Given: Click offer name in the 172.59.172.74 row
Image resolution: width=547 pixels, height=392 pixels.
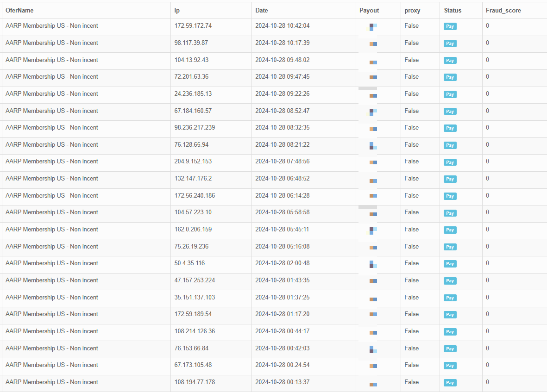Looking at the screenshot, I should click(x=51, y=26).
